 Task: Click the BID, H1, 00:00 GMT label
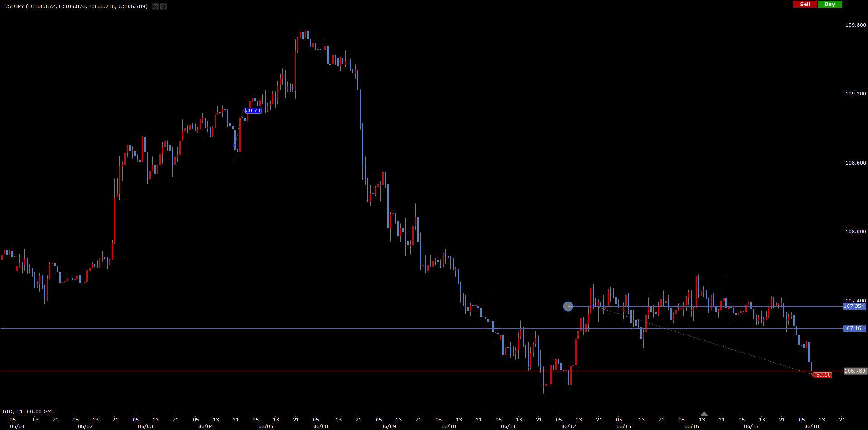29,411
